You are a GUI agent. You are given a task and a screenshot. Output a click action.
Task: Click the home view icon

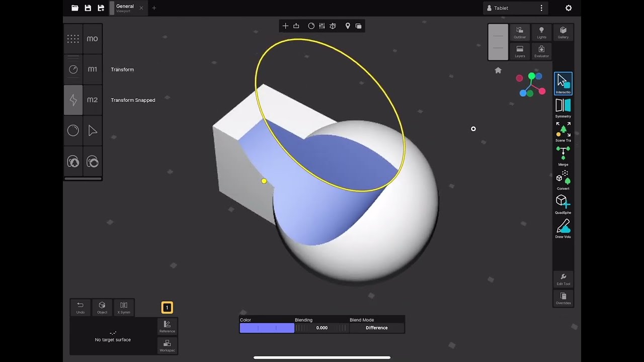498,70
